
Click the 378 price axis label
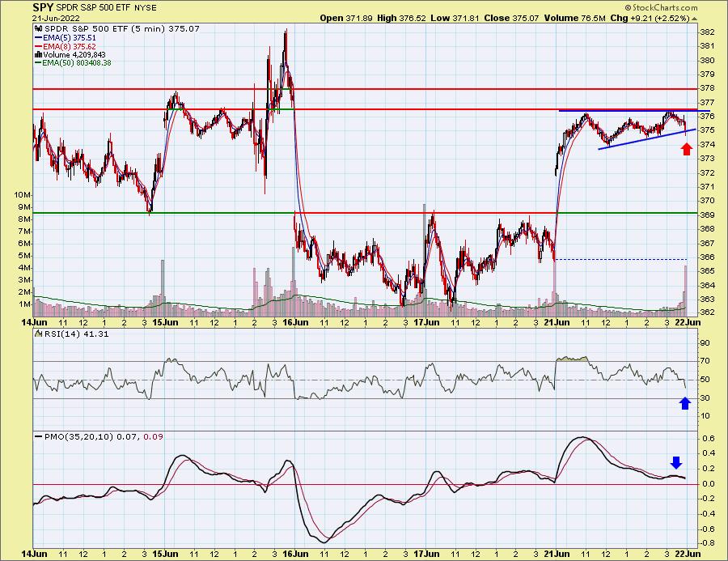tap(708, 88)
